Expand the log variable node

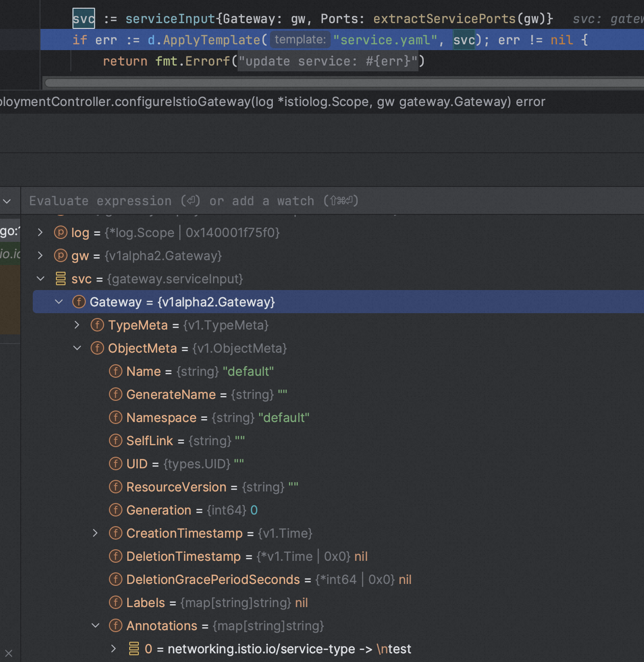(40, 233)
